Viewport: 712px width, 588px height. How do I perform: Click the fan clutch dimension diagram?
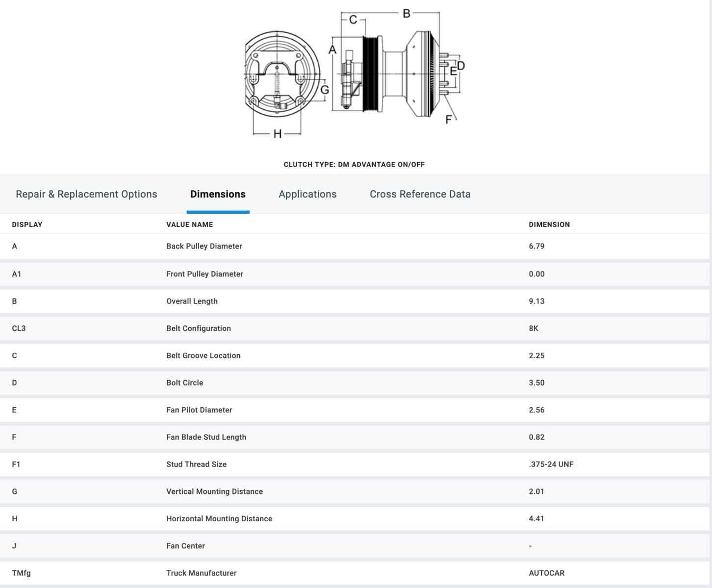(x=354, y=73)
